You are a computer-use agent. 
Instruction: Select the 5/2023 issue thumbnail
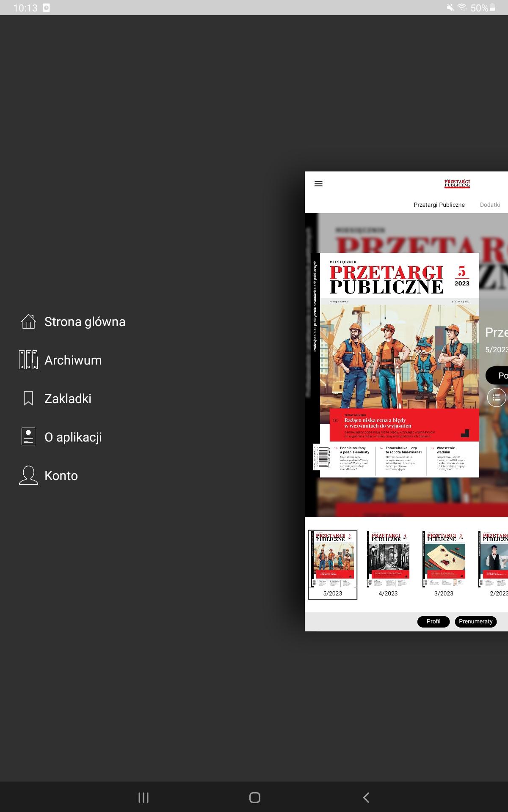click(x=332, y=565)
